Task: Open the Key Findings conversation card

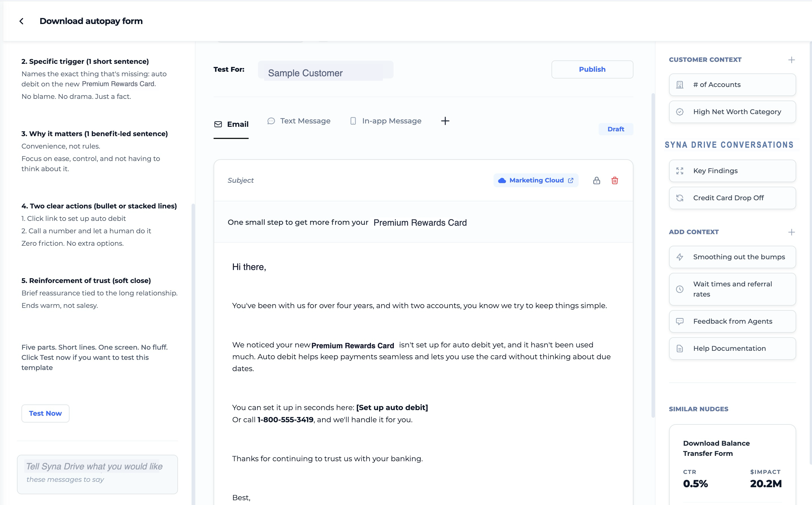Action: (x=732, y=171)
